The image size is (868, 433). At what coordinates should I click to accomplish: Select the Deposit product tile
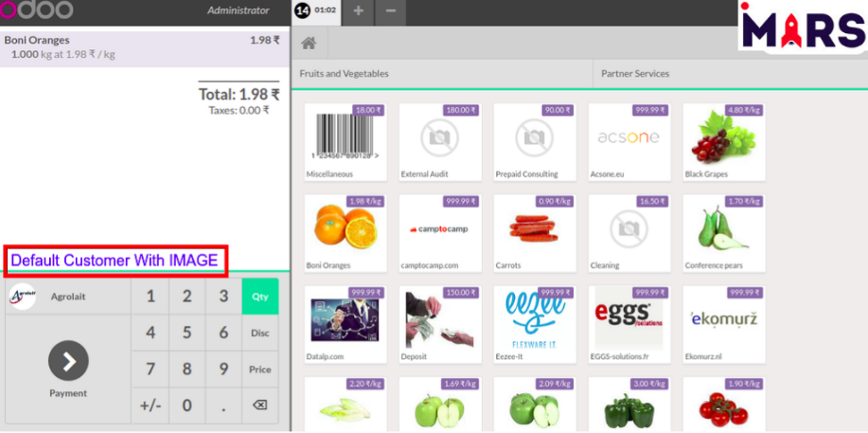point(439,322)
